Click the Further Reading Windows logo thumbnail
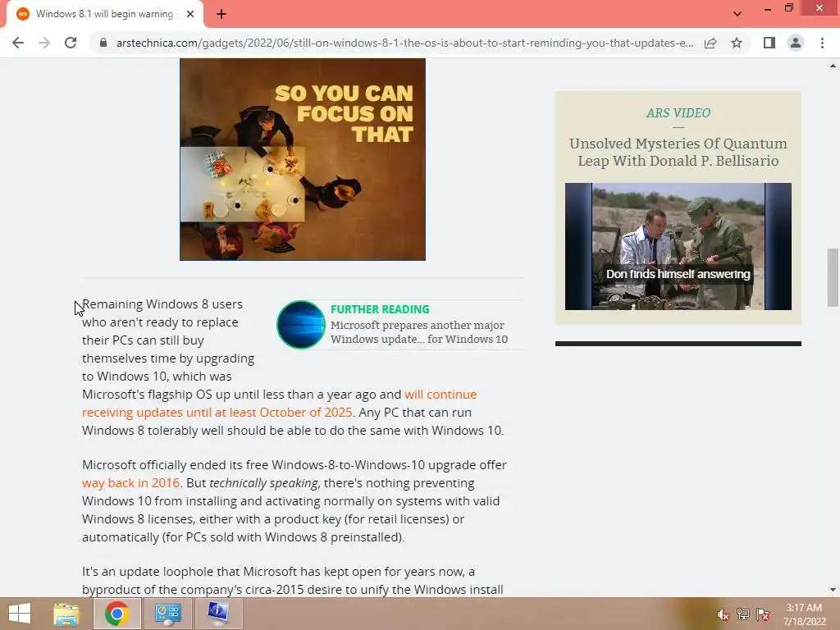Screen dimensions: 840x630 pos(300,325)
